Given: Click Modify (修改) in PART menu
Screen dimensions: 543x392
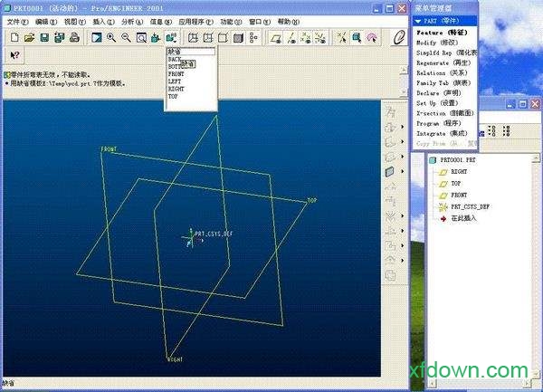Looking at the screenshot, I should [437, 43].
